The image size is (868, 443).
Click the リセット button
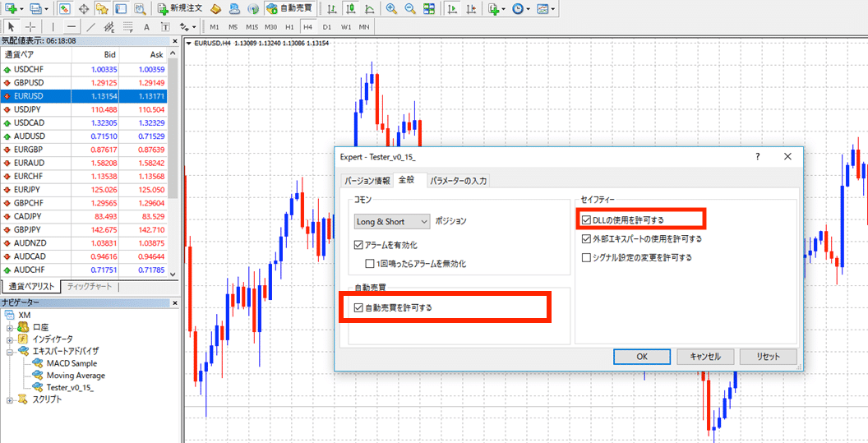click(768, 357)
